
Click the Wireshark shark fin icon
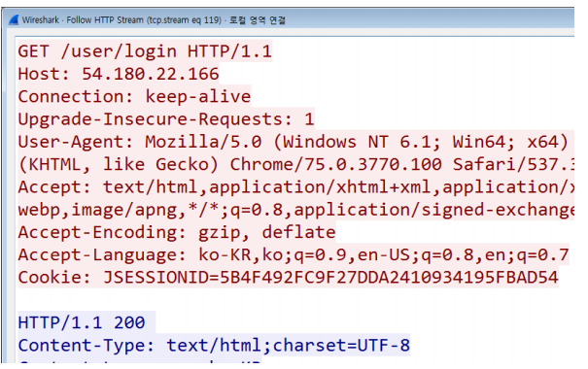coord(14,19)
